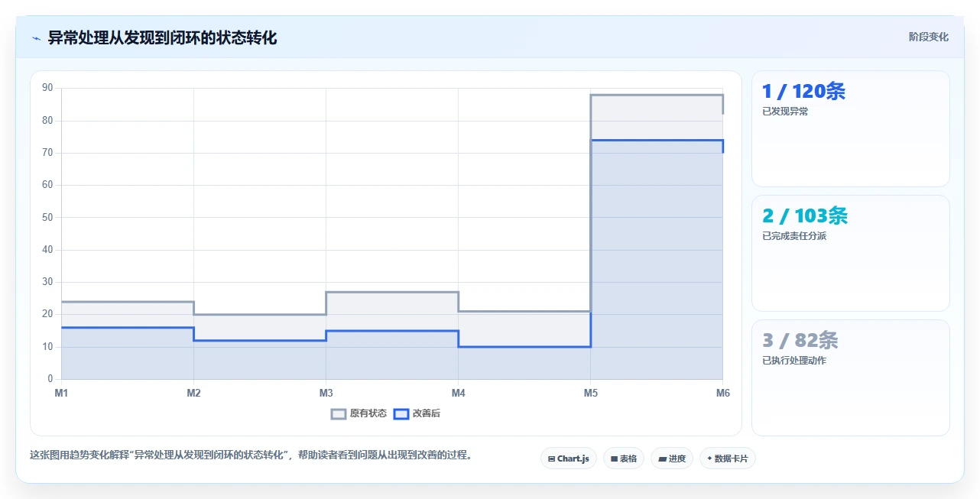Click the M6 x-axis label

click(722, 393)
